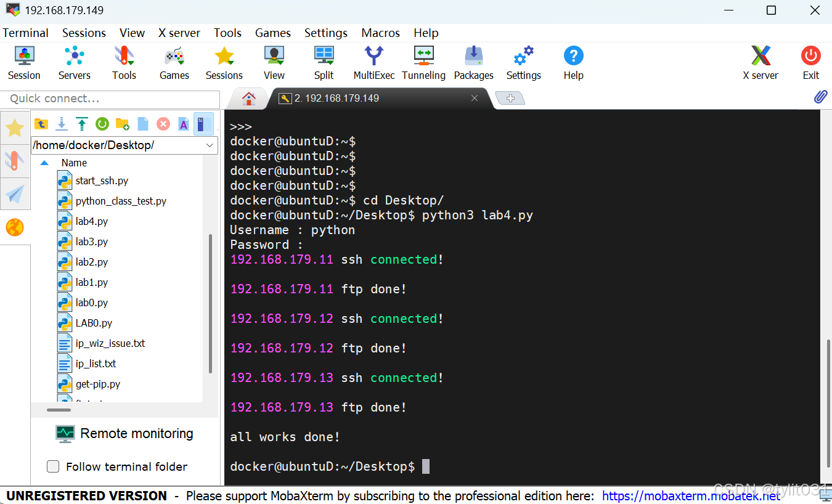Open the mobaxterm.mobatek.net link
The image size is (832, 504).
691,495
